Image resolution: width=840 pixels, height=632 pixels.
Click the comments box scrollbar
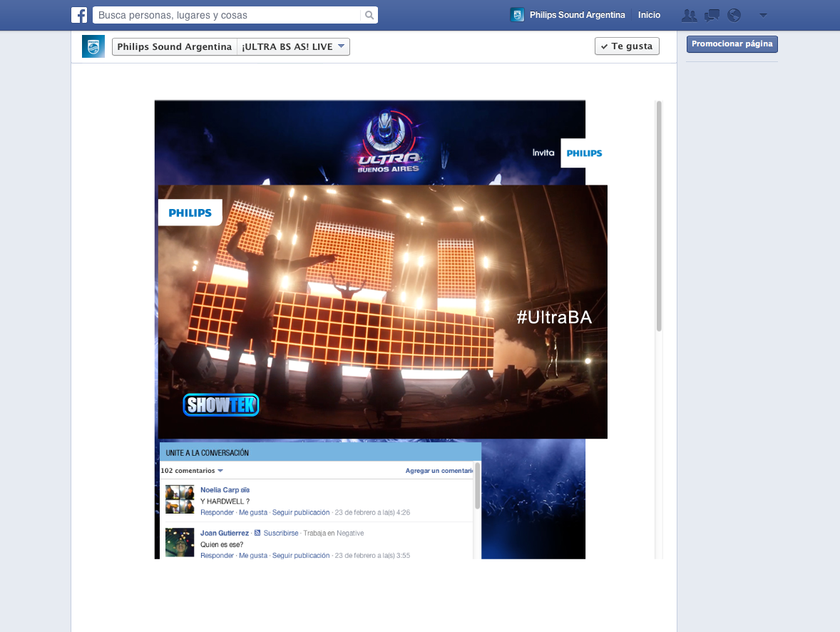pos(477,486)
